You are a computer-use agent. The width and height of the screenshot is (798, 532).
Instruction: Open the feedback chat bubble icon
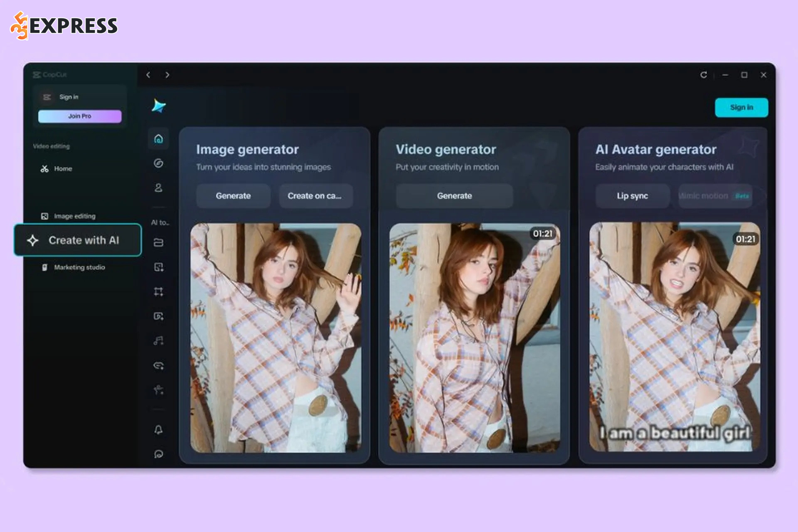point(158,454)
